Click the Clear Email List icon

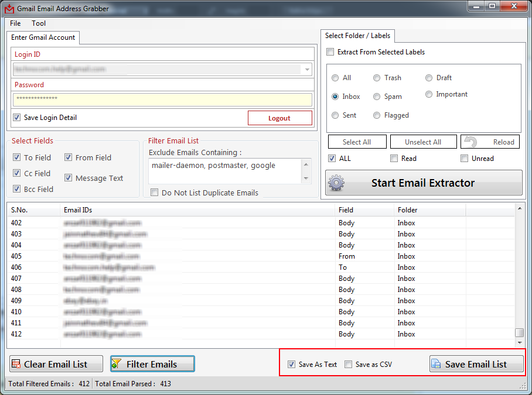pyautogui.click(x=16, y=364)
